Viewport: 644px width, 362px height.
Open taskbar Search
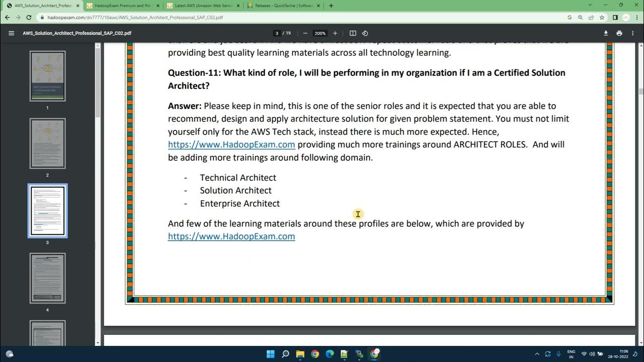click(285, 354)
